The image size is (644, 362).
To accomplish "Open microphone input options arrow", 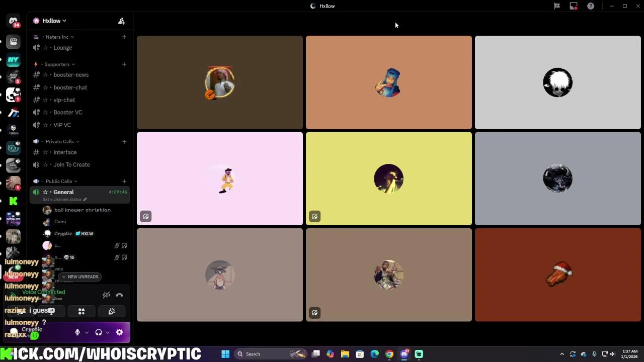I will [x=87, y=332].
